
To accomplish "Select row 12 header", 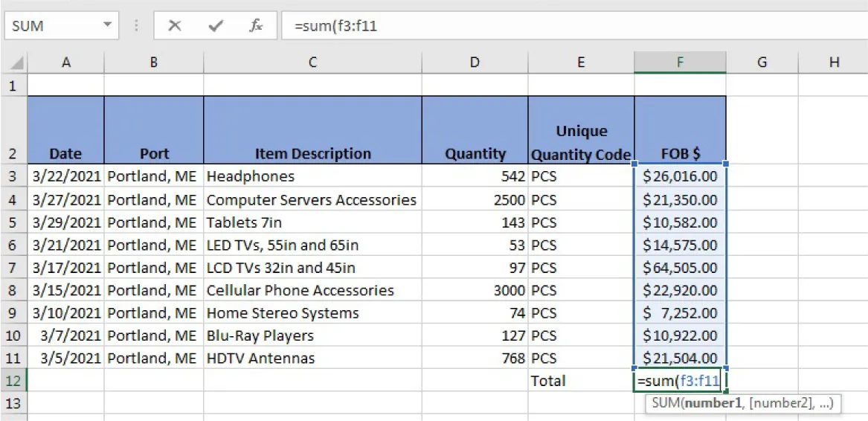I will coord(13,381).
